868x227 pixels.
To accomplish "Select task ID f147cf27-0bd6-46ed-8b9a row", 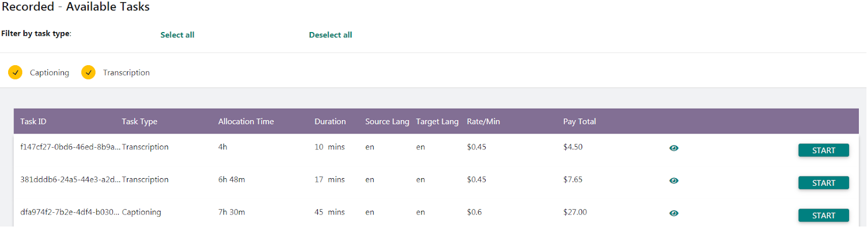I will [70, 147].
